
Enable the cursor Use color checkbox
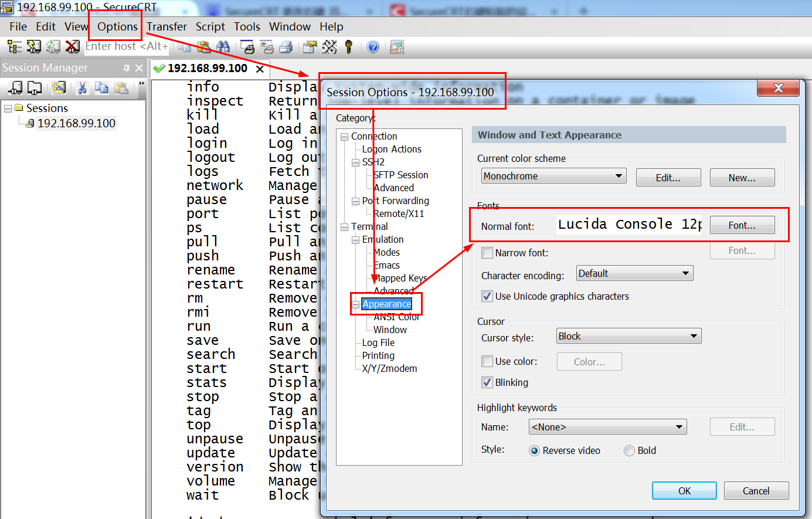[487, 361]
